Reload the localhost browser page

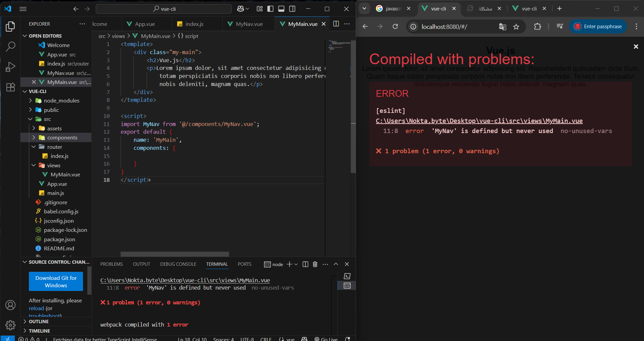[x=395, y=27]
